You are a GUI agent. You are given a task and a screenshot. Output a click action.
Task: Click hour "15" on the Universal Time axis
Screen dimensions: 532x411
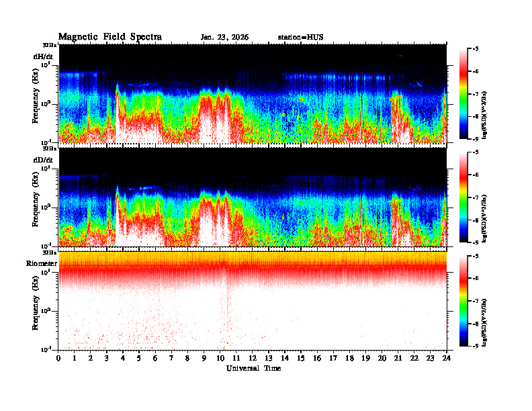(301, 358)
